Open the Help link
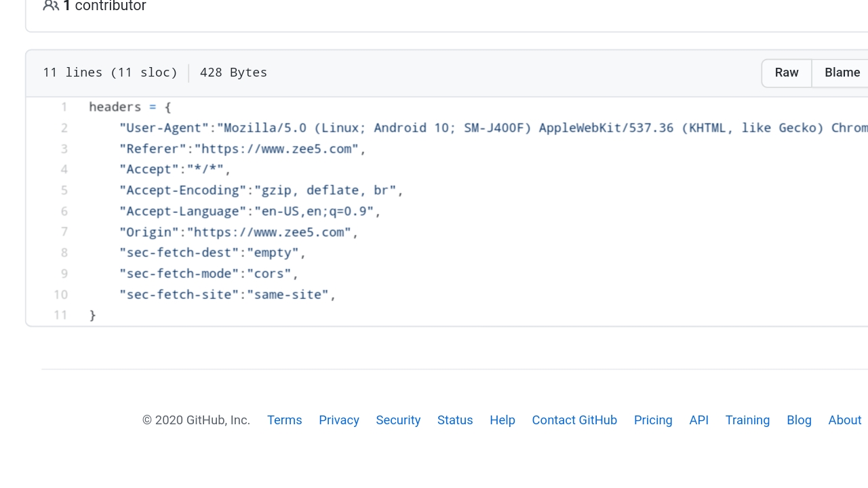Viewport: 868px width, 488px height. pyautogui.click(x=502, y=420)
